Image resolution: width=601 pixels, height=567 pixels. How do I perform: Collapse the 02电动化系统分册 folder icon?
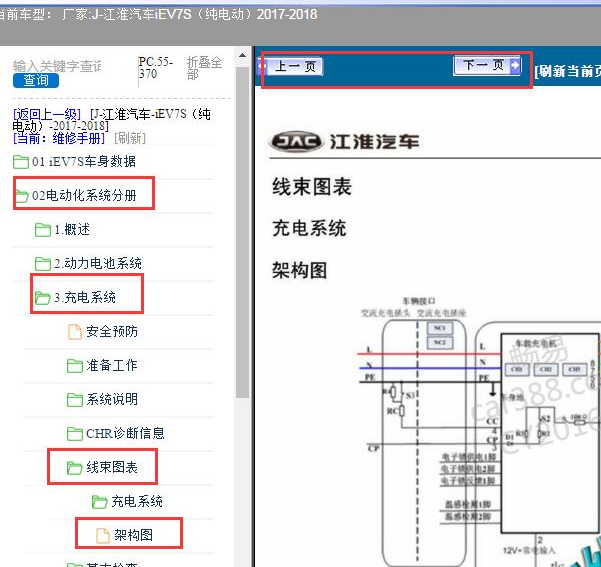click(21, 196)
